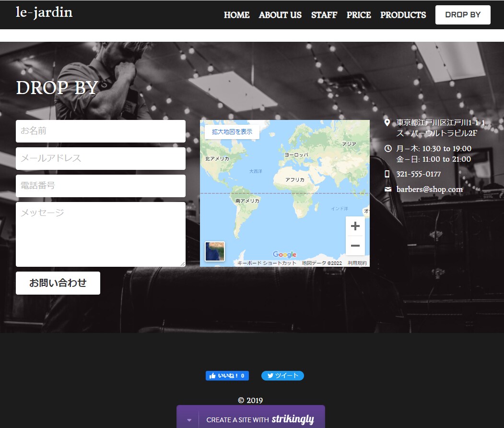The image size is (504, 428).
Task: Click the Google logo on the map
Action: coord(284,254)
